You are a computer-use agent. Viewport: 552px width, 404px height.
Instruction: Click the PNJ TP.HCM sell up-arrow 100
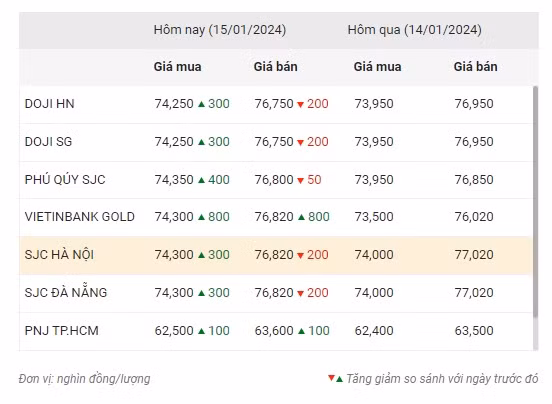(314, 331)
